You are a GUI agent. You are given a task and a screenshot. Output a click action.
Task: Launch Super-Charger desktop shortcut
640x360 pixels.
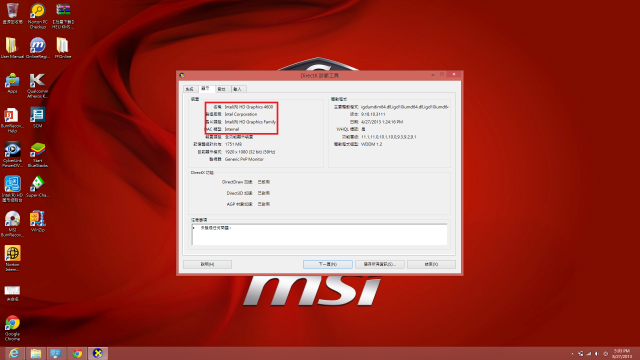pyautogui.click(x=38, y=187)
